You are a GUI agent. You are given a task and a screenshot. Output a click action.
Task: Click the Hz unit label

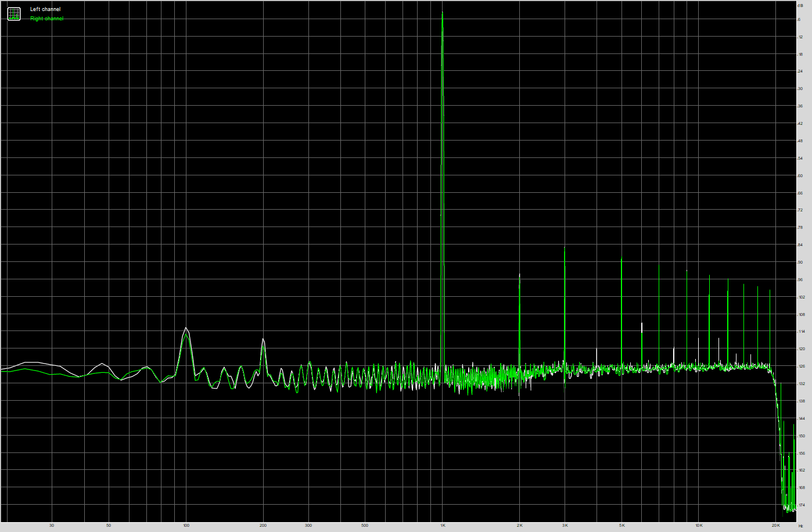[x=801, y=526]
